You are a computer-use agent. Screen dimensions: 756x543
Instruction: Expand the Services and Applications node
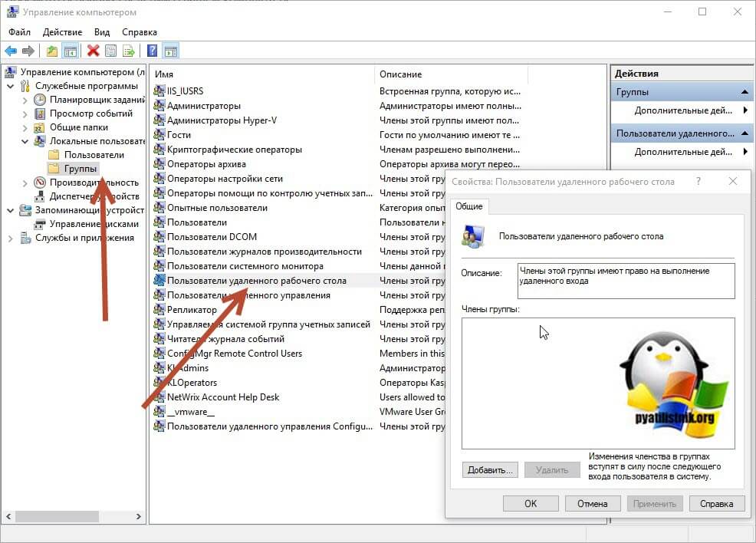click(11, 238)
